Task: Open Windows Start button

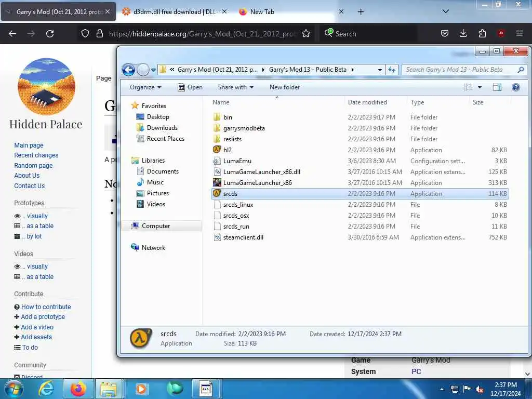Action: coord(14,389)
